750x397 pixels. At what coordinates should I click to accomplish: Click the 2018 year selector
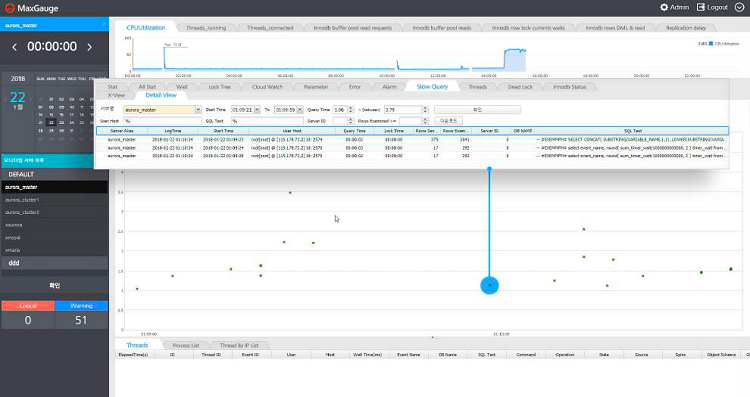pyautogui.click(x=18, y=78)
